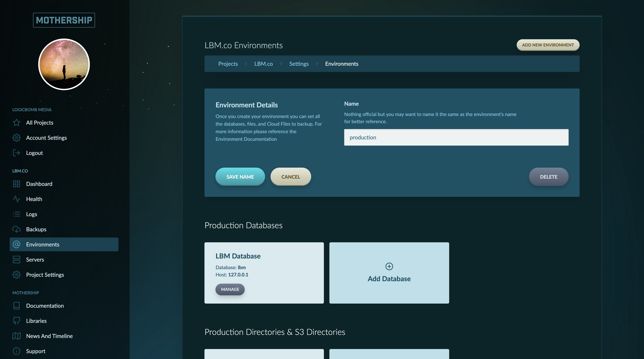Click the Database: lbm text
The height and width of the screenshot is (359, 644).
pyautogui.click(x=230, y=267)
